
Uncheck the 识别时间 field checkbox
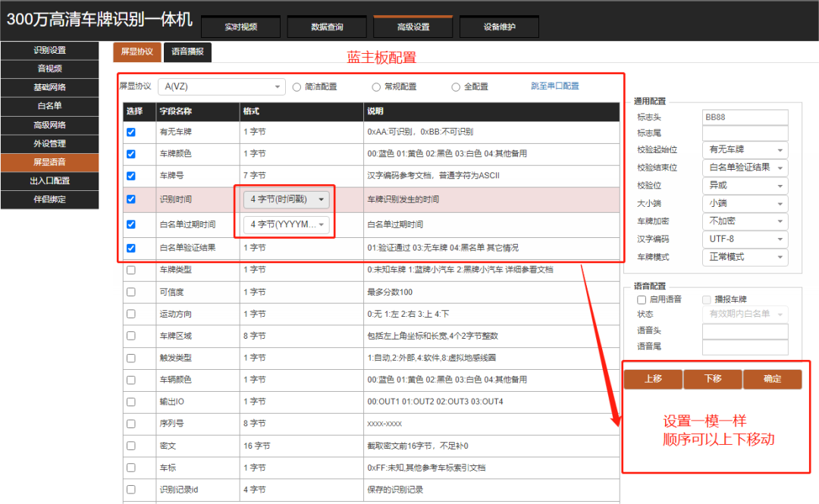pyautogui.click(x=131, y=199)
